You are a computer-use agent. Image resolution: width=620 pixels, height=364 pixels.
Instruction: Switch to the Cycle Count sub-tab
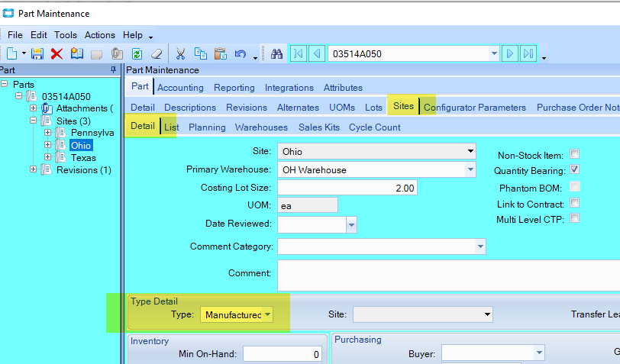point(374,127)
